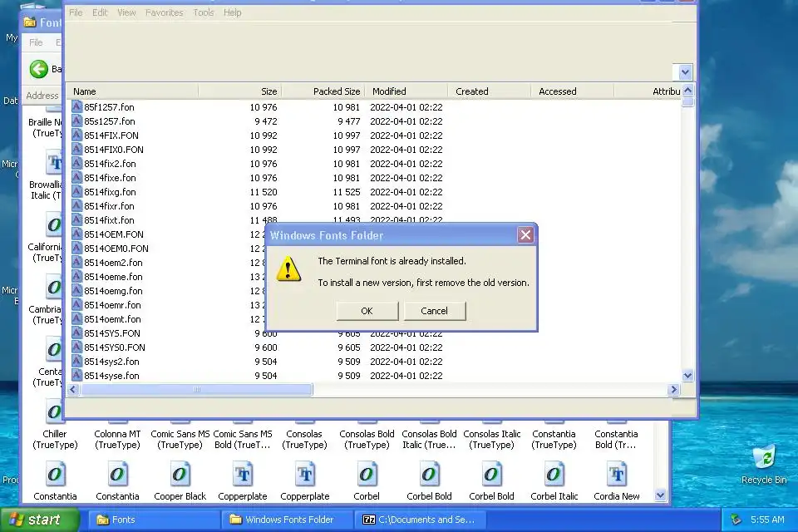Click the file list scroll-down arrow
This screenshot has width=798, height=532.
[x=687, y=377]
